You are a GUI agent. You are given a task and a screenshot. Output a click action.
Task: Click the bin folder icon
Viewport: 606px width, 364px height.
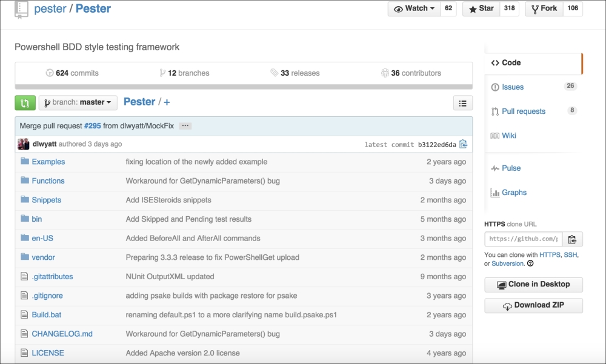pos(25,218)
